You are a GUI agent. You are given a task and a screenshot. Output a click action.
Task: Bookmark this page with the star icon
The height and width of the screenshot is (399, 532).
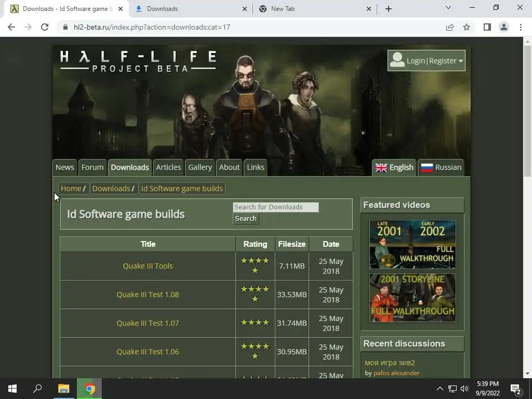[x=467, y=27]
